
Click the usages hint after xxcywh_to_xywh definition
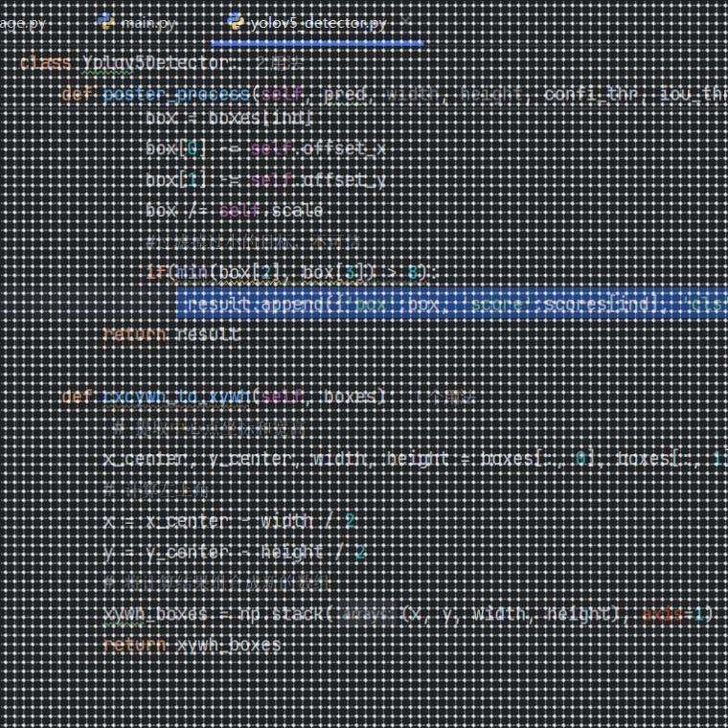(x=444, y=397)
